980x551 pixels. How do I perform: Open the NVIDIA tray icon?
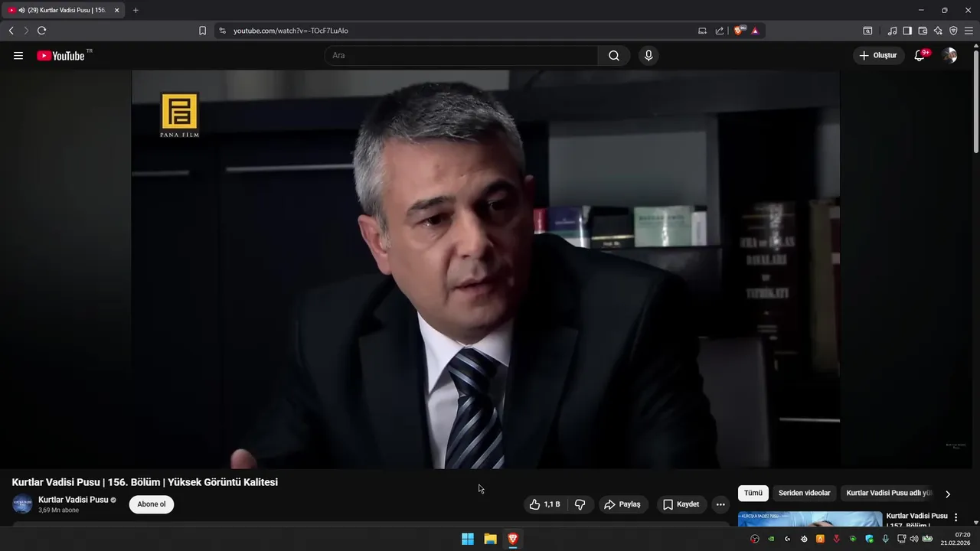point(771,539)
